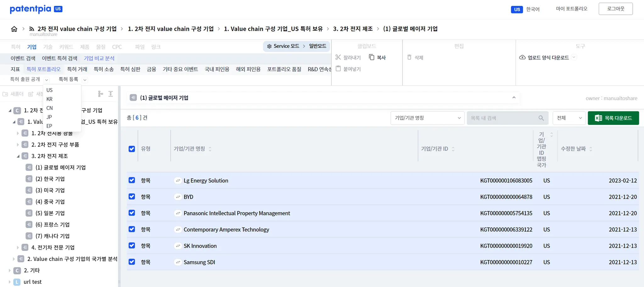644x287 pixels.
Task: Collapse the (1) 글로벌 메이저 기업 panel
Action: pyautogui.click(x=514, y=98)
